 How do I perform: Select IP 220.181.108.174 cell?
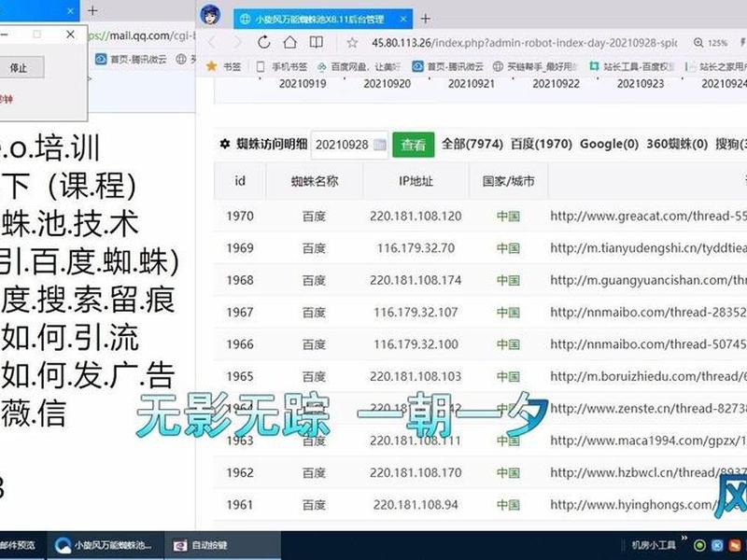tap(416, 280)
